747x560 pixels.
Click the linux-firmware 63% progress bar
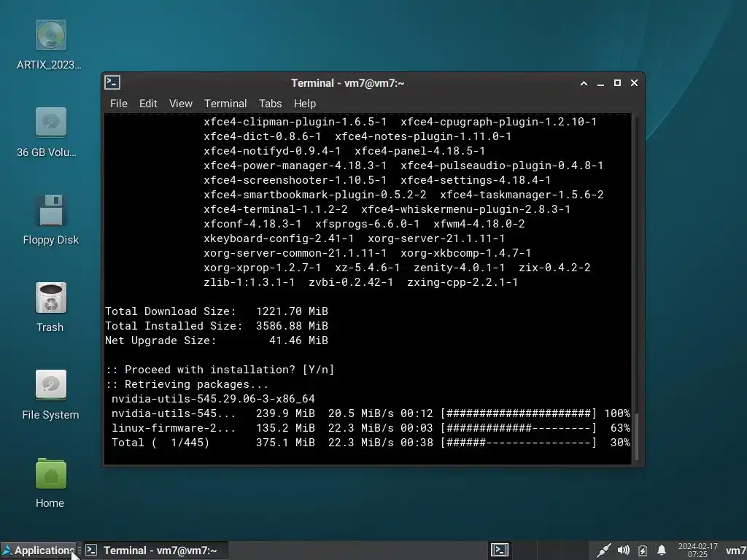tap(519, 427)
